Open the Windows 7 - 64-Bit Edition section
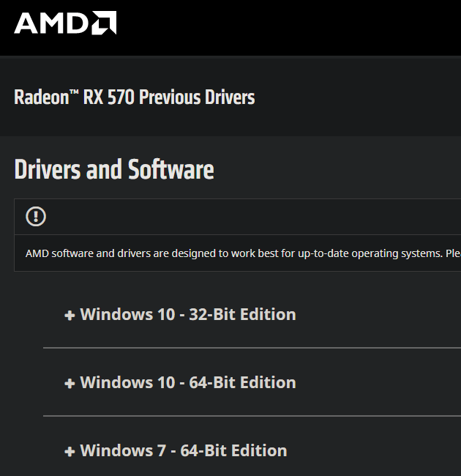The height and width of the screenshot is (476, 461). (x=183, y=451)
